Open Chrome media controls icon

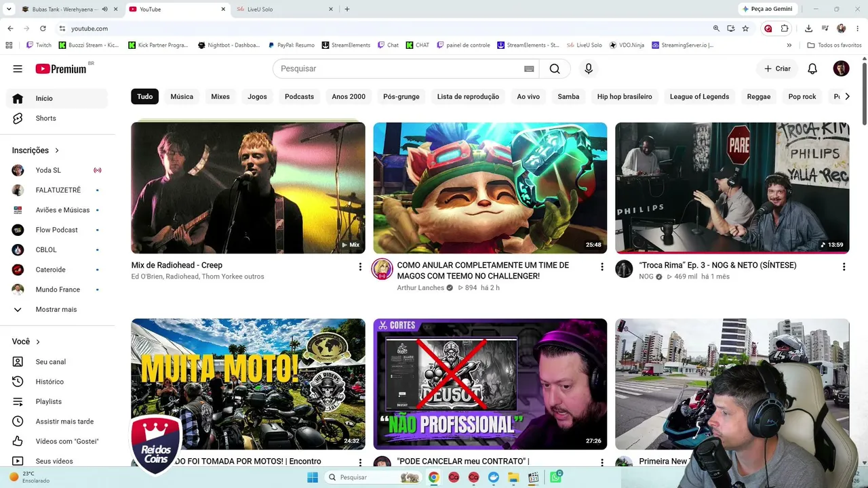click(x=825, y=28)
